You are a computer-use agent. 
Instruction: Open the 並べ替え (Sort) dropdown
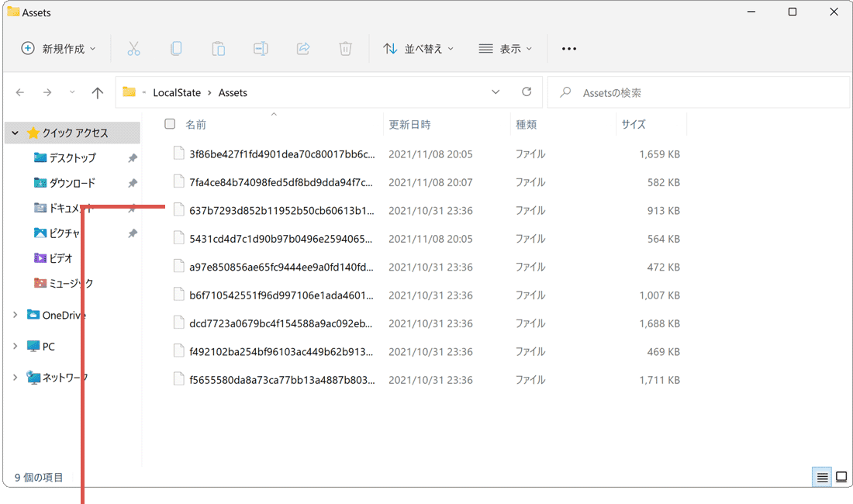(419, 48)
